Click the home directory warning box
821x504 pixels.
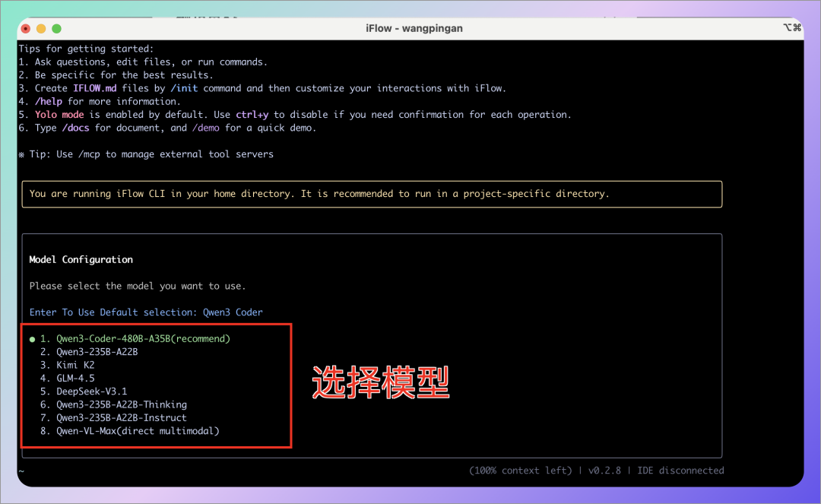pos(372,194)
